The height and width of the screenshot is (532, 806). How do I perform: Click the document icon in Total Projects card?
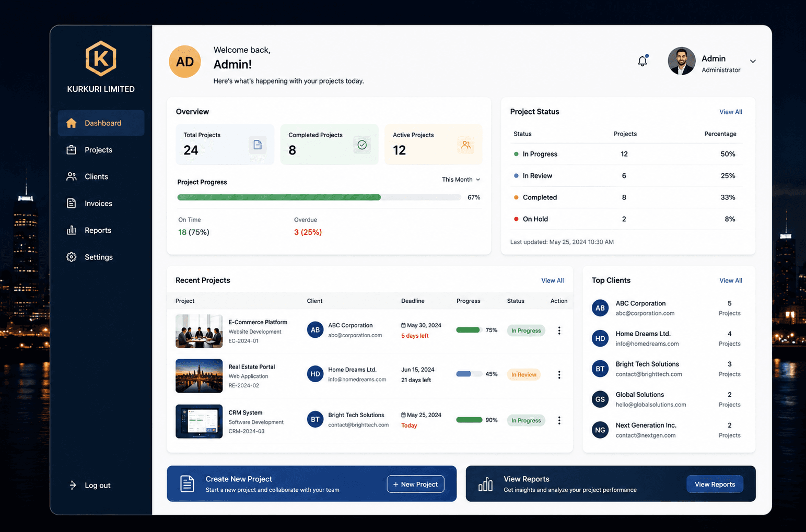click(x=258, y=145)
